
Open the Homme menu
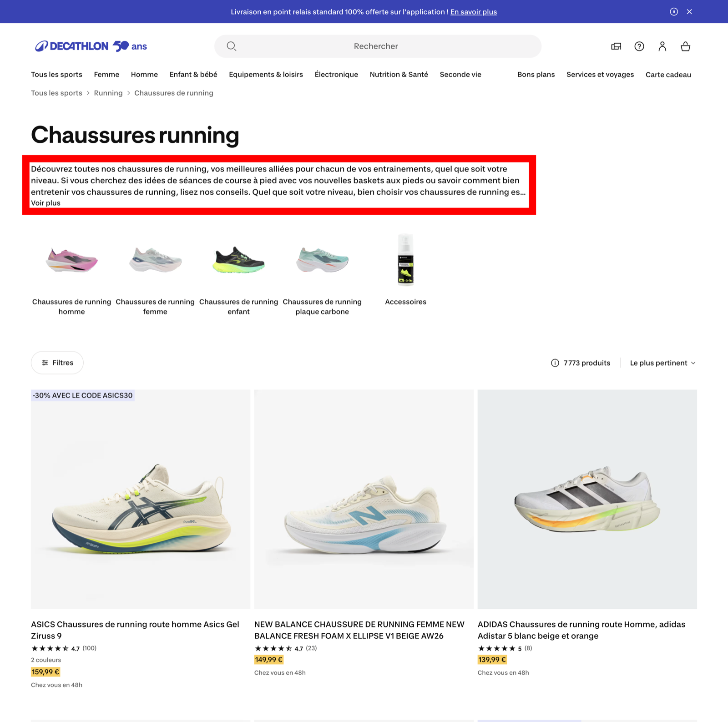[x=144, y=75]
